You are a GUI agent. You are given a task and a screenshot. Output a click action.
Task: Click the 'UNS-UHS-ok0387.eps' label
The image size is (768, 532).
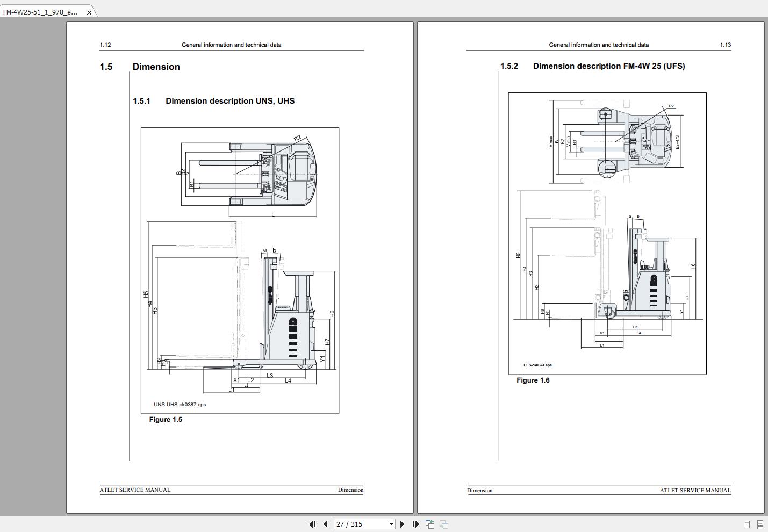(x=180, y=405)
